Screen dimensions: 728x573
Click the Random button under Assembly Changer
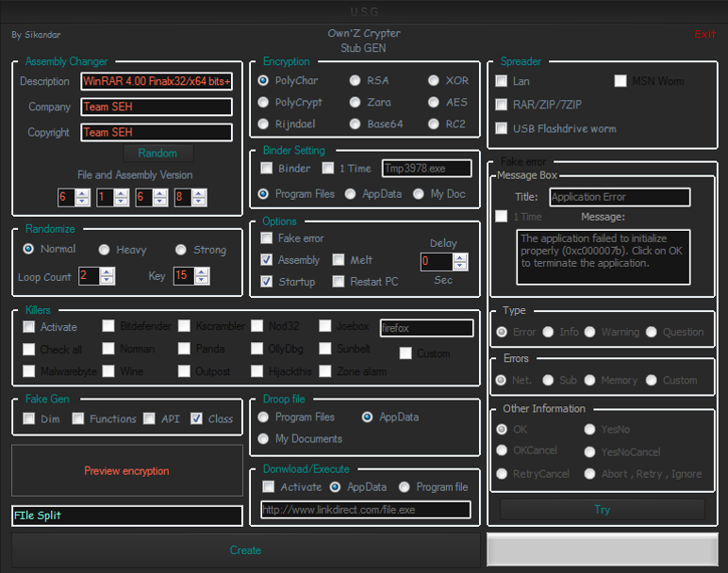click(157, 153)
